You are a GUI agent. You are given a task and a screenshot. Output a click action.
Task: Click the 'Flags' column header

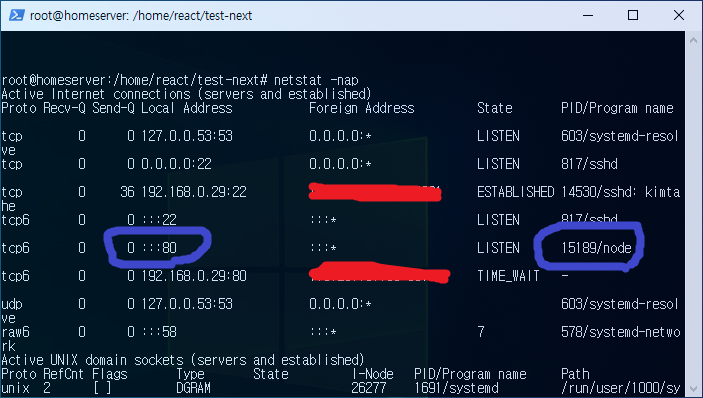click(x=110, y=374)
